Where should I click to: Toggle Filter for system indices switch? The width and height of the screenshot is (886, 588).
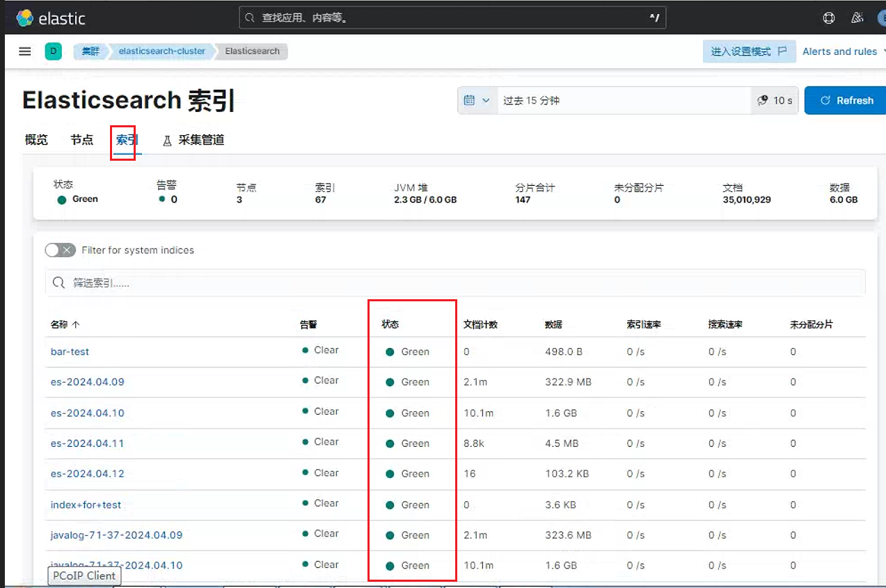click(x=60, y=250)
